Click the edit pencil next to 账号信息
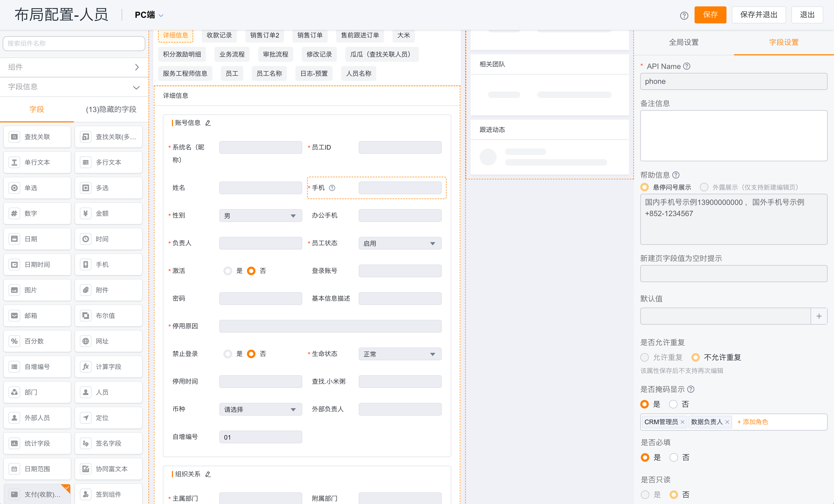Image resolution: width=834 pixels, height=504 pixels. click(208, 123)
